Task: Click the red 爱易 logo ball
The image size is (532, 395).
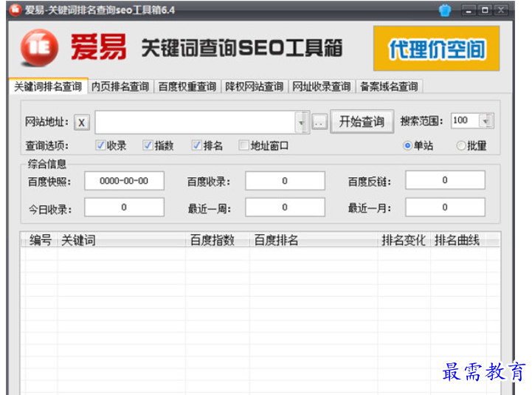Action: pyautogui.click(x=39, y=47)
